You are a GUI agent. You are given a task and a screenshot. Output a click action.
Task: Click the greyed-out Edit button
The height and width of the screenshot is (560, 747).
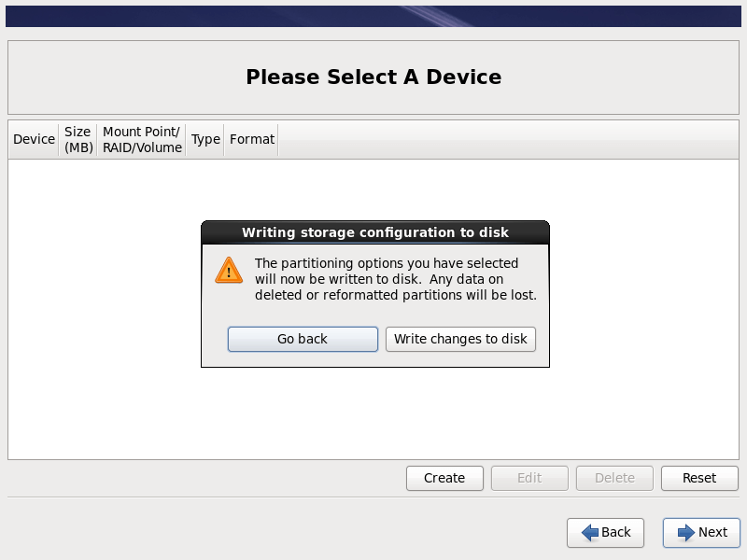coord(529,478)
